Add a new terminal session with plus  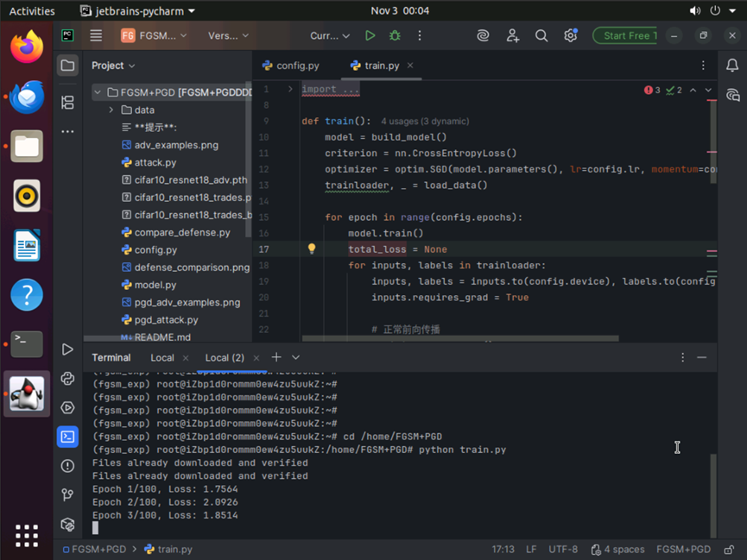[x=276, y=357]
